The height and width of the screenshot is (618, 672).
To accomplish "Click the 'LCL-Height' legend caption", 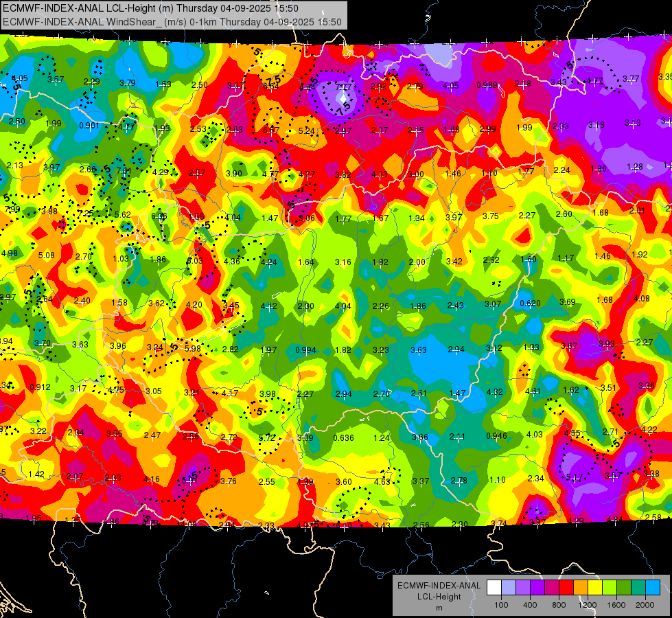I will tap(439, 597).
